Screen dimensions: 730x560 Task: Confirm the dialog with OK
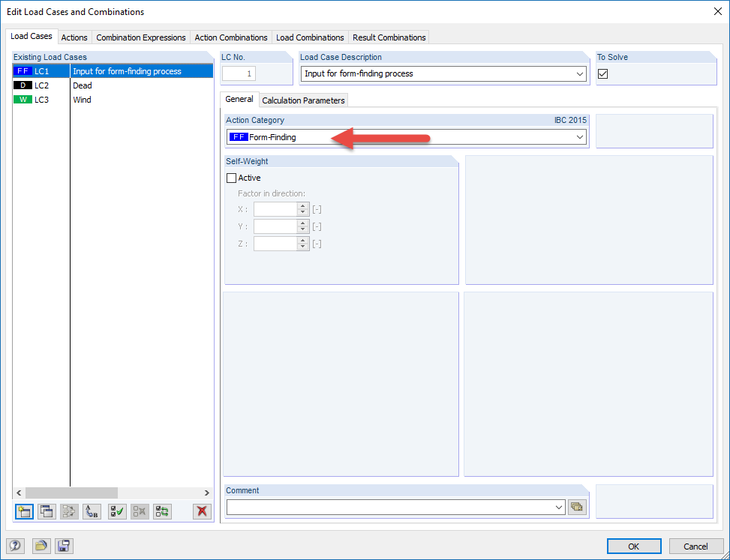634,546
